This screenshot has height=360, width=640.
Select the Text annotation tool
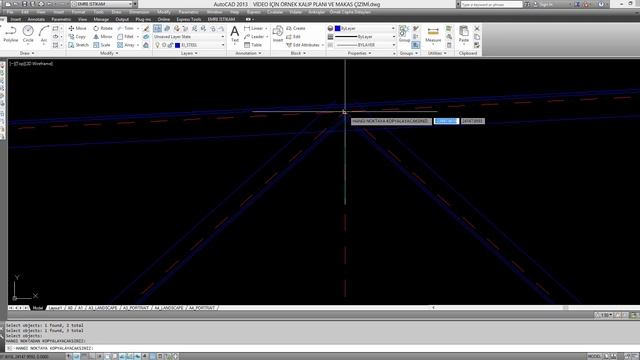point(235,34)
